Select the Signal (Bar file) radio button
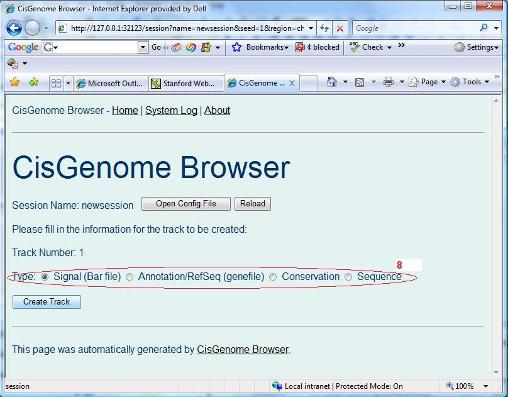Viewport: 508px width, 397px height. [45, 277]
